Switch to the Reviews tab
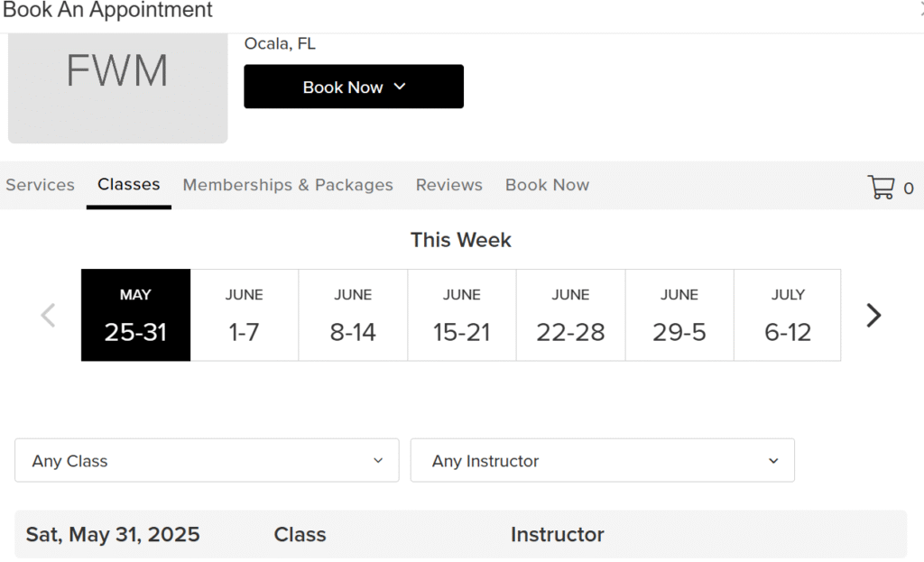This screenshot has height=562, width=924. [449, 185]
